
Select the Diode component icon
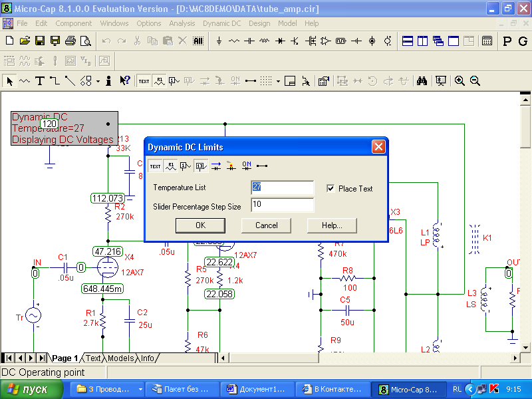pos(280,41)
